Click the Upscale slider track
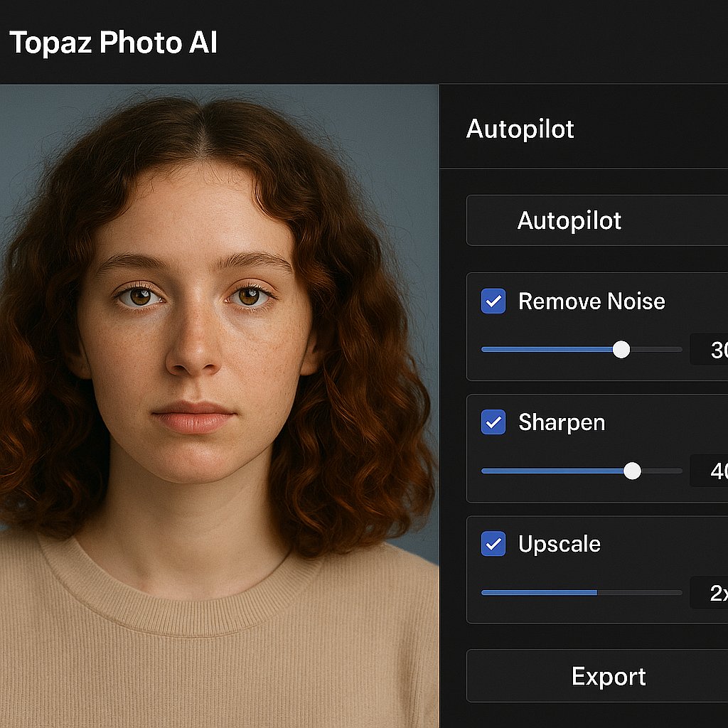The image size is (728, 728). pos(582,592)
